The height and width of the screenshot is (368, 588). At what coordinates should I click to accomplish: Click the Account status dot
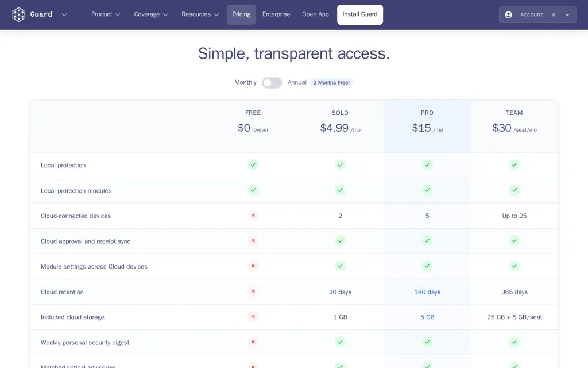[x=553, y=14]
